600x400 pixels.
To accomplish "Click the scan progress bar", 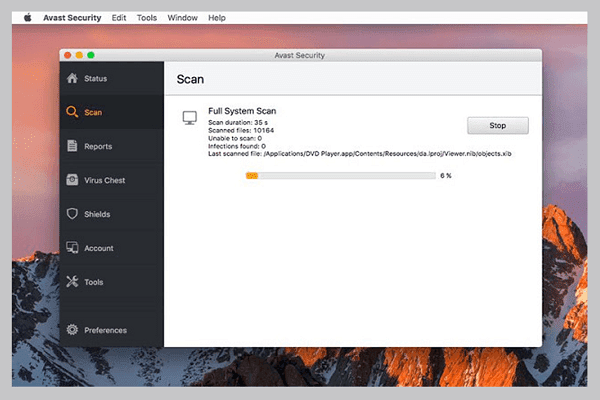I will click(x=341, y=176).
